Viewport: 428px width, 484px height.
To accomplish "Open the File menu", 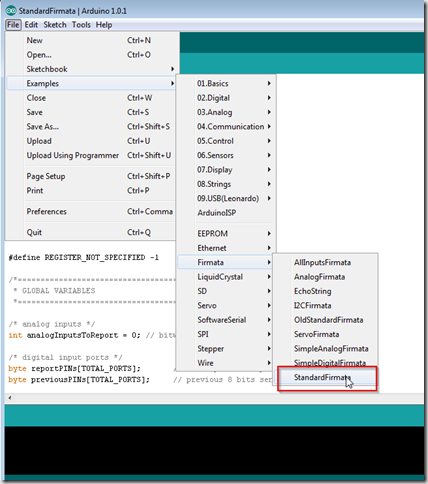I will click(x=13, y=25).
